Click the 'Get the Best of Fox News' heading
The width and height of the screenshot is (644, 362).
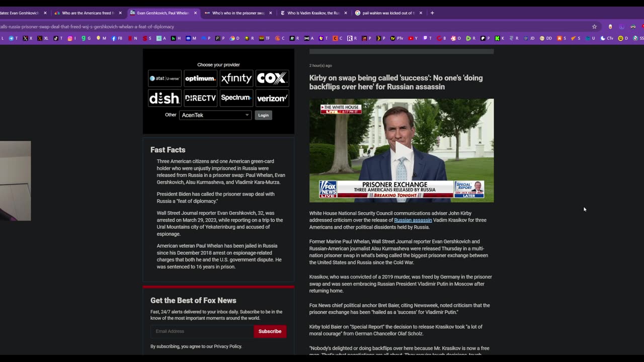pos(193,300)
